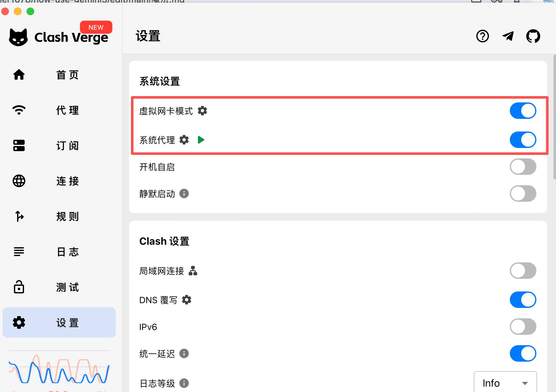Click the green play icon beside 系统代理
This screenshot has height=392, width=556.
[201, 140]
